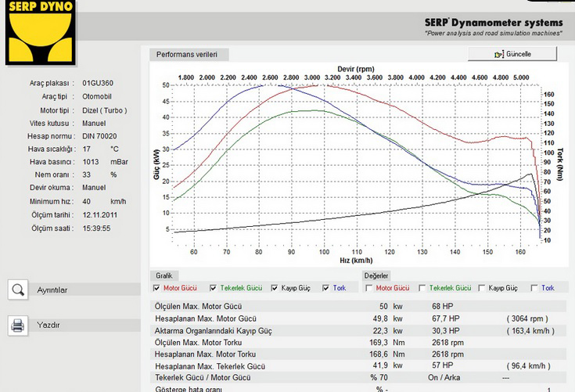575x392 pixels.
Task: Toggle Kayıp Güç in Grafik section
Action: [275, 288]
